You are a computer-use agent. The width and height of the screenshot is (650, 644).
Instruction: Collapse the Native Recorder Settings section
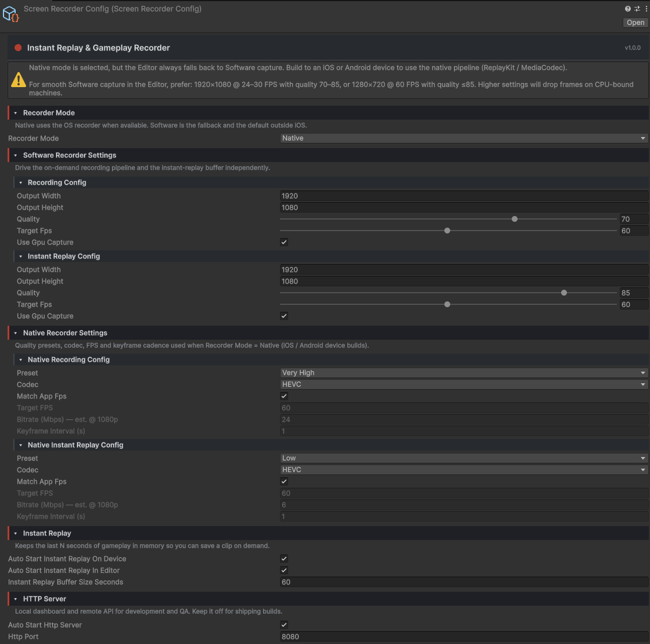tap(16, 333)
